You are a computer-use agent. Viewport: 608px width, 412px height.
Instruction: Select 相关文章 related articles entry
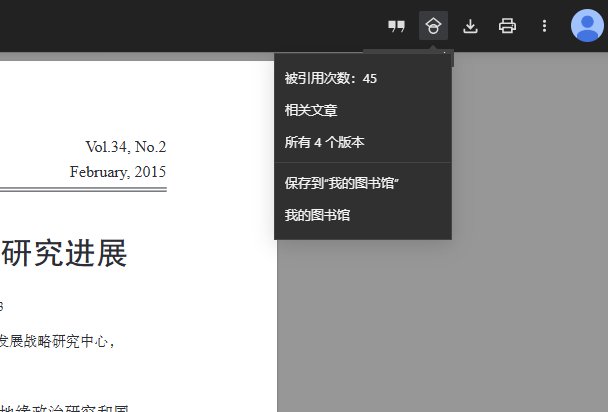(363, 110)
